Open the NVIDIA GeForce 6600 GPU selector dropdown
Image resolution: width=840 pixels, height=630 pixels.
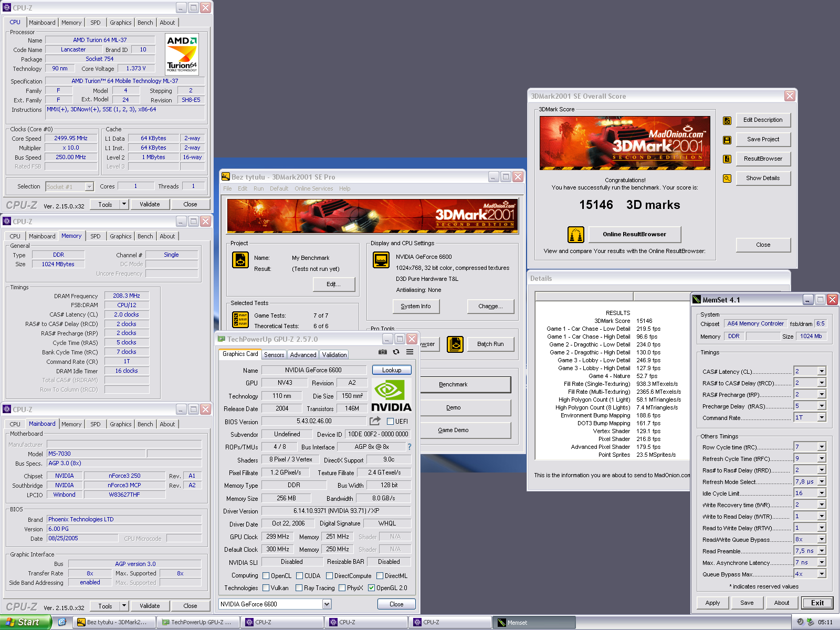point(327,604)
